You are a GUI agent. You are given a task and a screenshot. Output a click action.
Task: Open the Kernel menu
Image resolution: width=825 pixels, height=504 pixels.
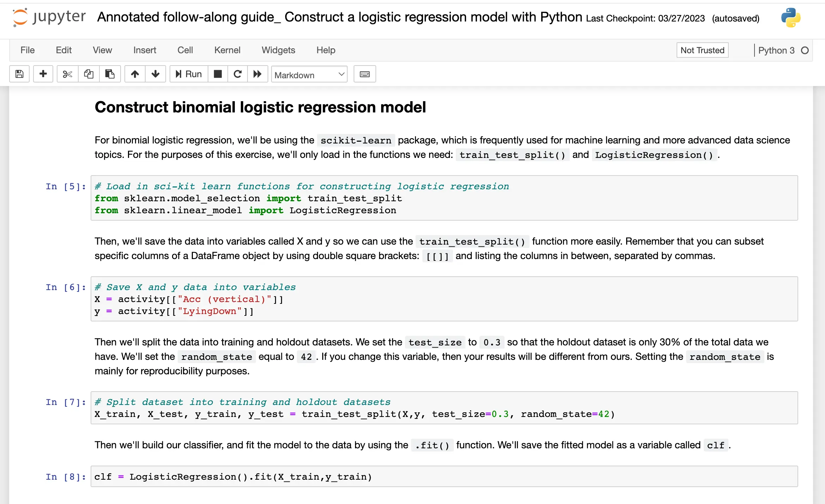[227, 50]
